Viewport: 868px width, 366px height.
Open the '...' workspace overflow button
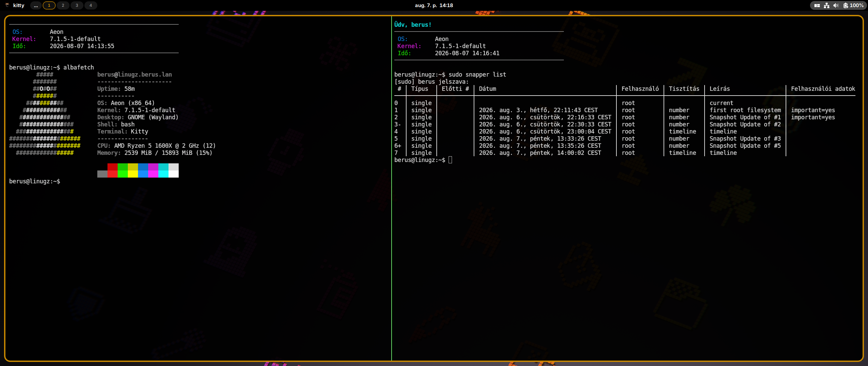point(36,5)
